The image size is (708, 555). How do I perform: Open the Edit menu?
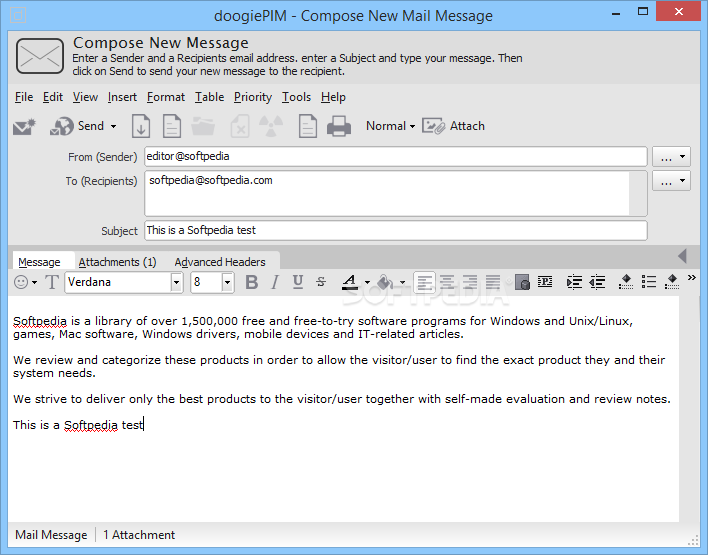53,97
